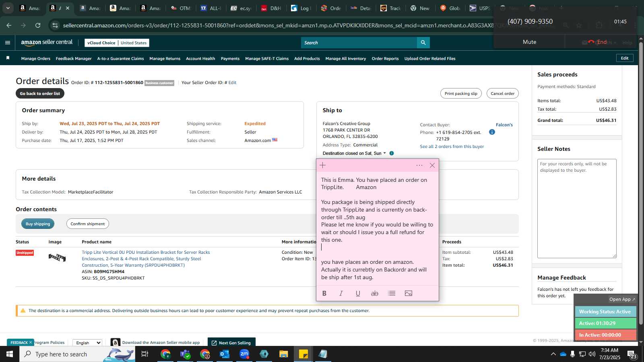Open A-to-z Guarantee Claims

click(x=120, y=59)
